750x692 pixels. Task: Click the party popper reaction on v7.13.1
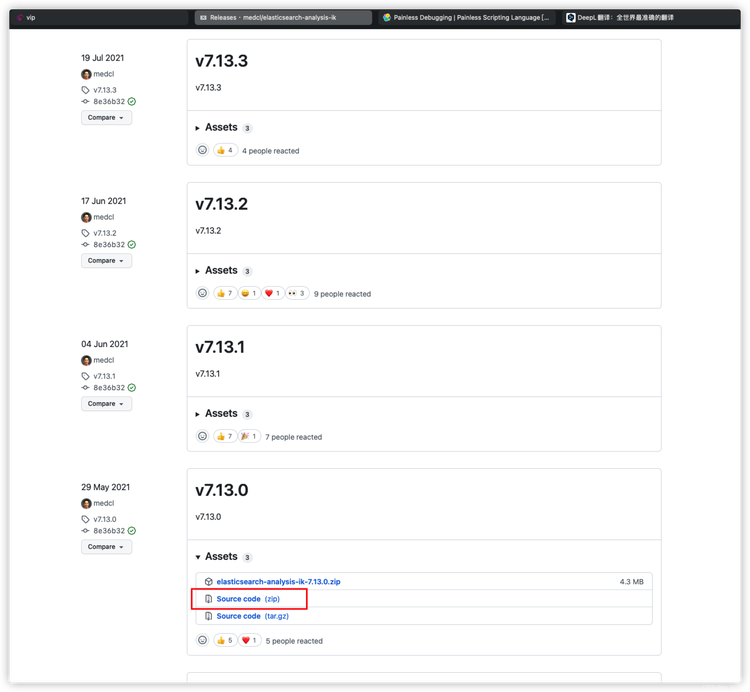click(x=249, y=436)
